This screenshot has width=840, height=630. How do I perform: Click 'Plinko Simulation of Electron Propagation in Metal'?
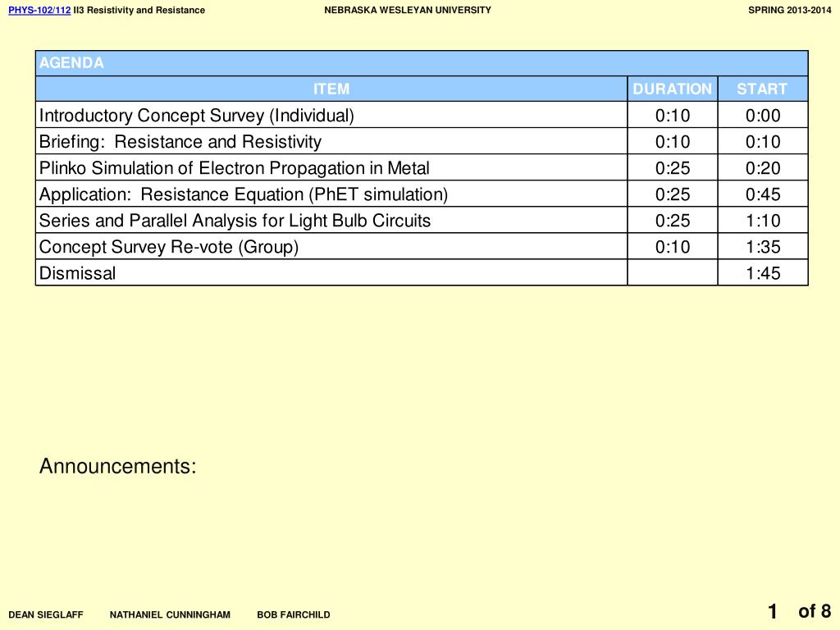point(234,167)
